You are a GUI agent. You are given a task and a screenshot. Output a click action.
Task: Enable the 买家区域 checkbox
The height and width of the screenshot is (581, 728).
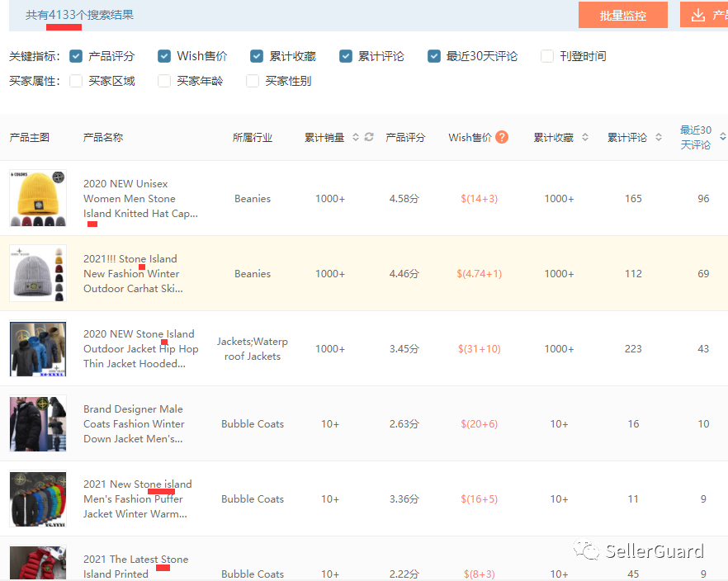76,81
